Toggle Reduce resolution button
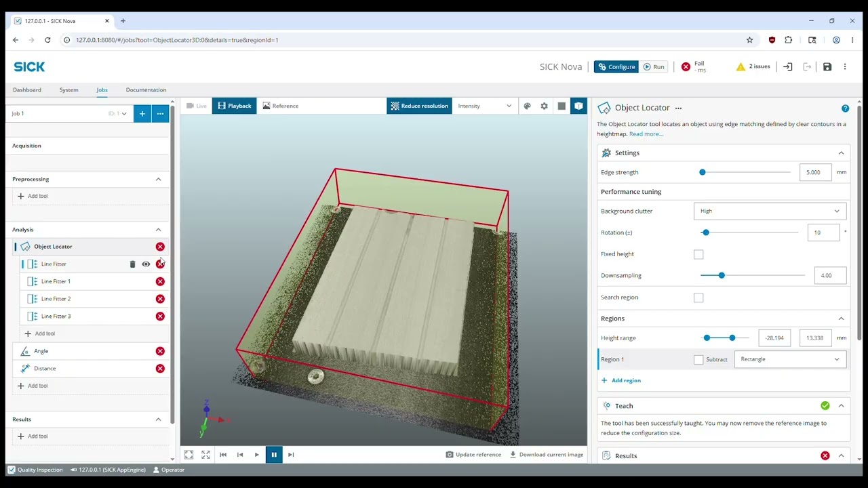This screenshot has height=488, width=868. pos(419,106)
